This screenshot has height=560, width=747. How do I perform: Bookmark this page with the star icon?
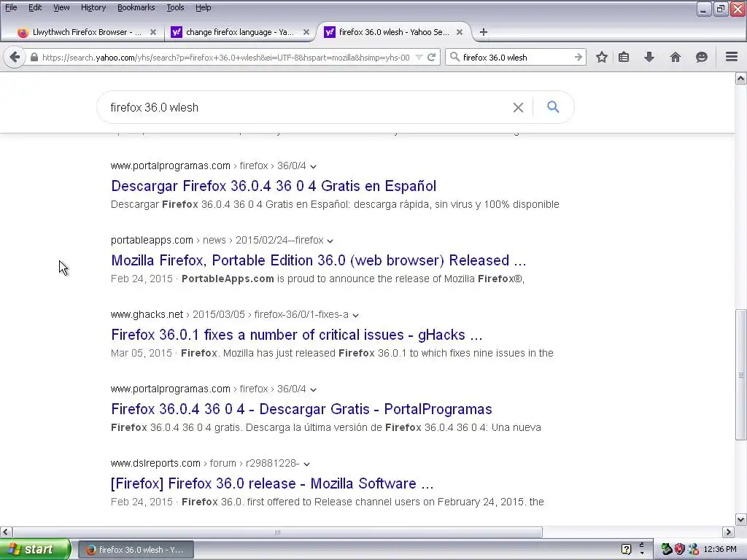pyautogui.click(x=602, y=57)
